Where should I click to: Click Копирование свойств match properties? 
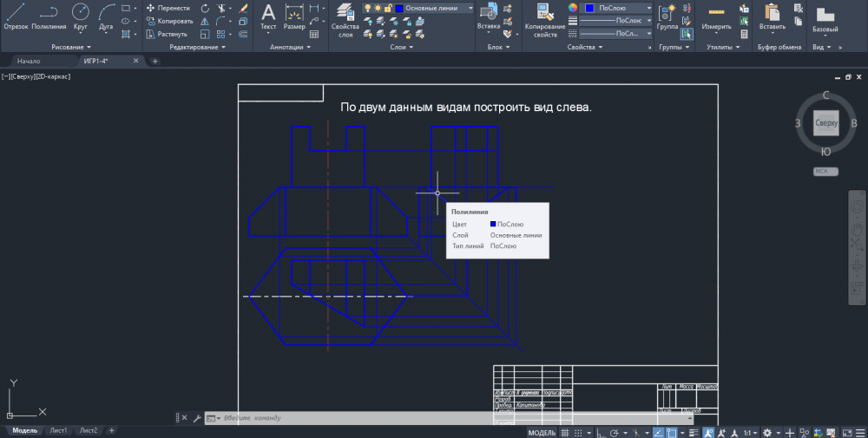(545, 21)
